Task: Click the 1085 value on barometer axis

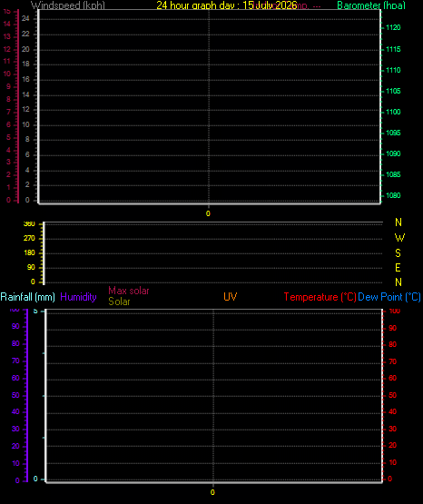Action: pos(393,174)
